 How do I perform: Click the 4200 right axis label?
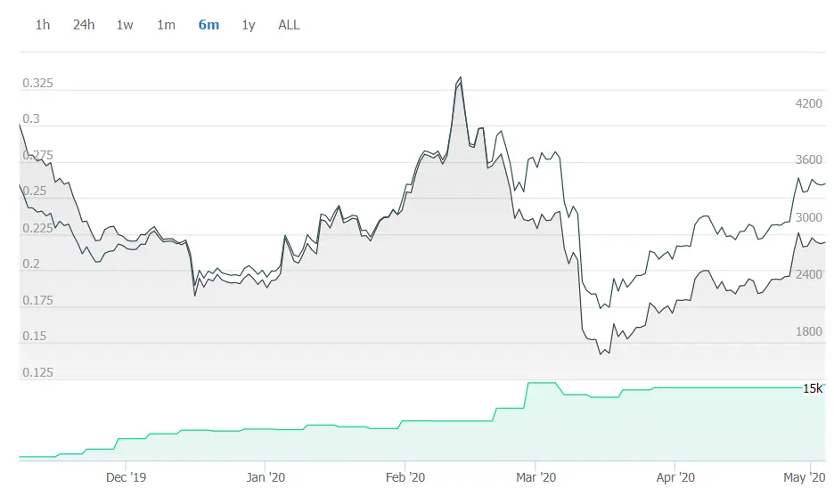pos(808,103)
